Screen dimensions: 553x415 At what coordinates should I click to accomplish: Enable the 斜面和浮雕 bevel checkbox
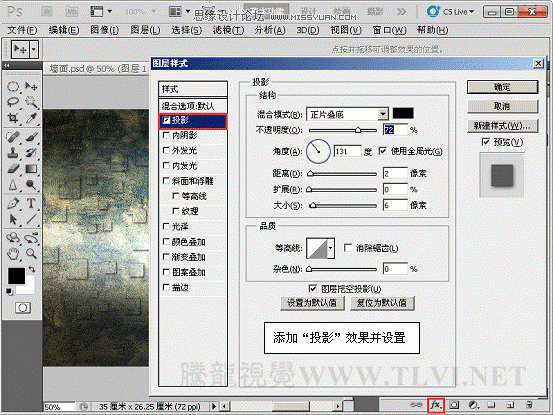tap(166, 181)
